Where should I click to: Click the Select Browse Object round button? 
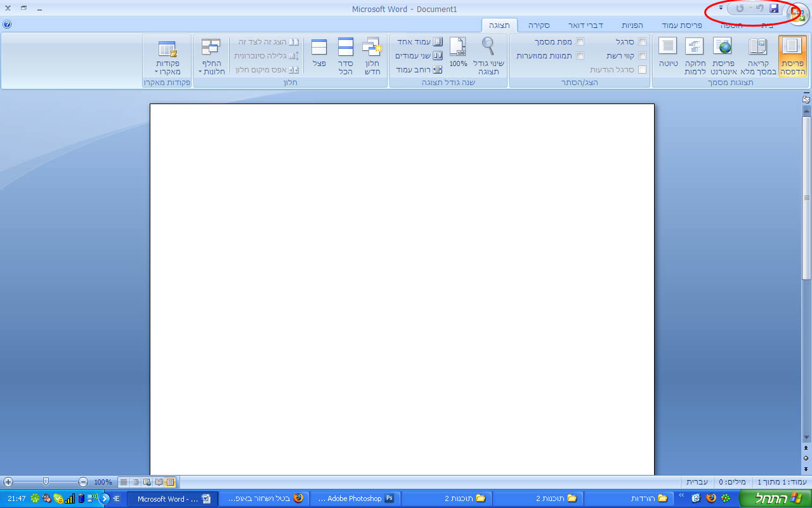click(x=806, y=458)
